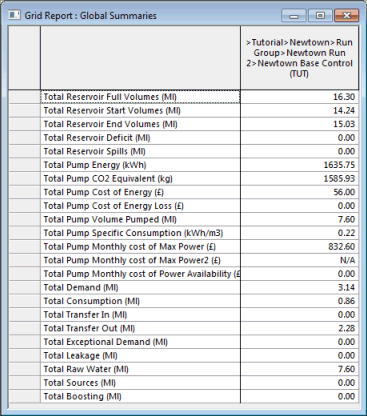Select the row header beside Total Leakage
Screen dimensions: 367x416
(24, 356)
